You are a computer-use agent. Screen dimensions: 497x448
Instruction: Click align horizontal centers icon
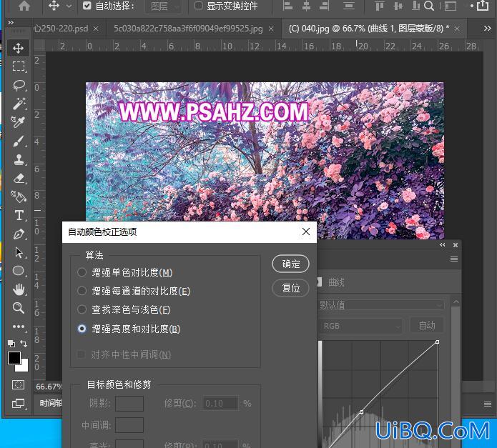tap(306, 6)
